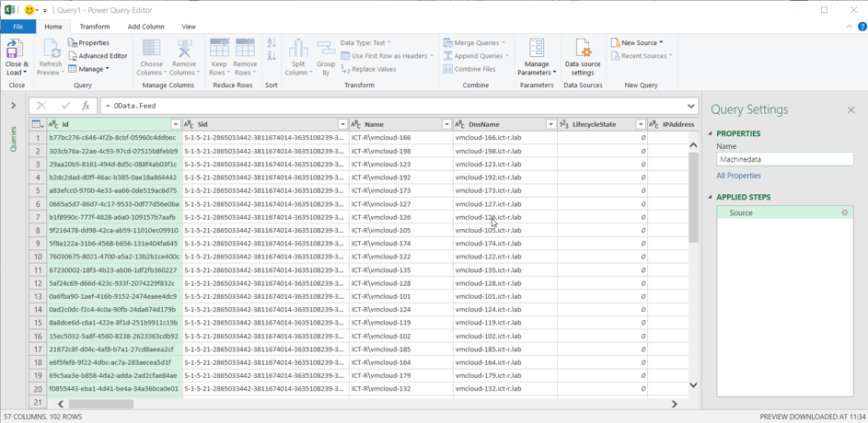
Task: Sort descending with the Z-A icon
Action: click(x=272, y=55)
